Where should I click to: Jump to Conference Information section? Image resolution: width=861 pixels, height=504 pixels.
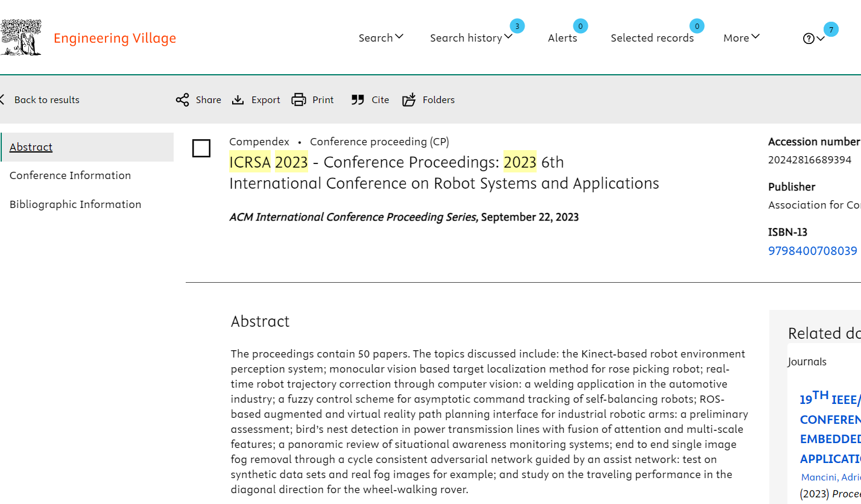point(70,175)
